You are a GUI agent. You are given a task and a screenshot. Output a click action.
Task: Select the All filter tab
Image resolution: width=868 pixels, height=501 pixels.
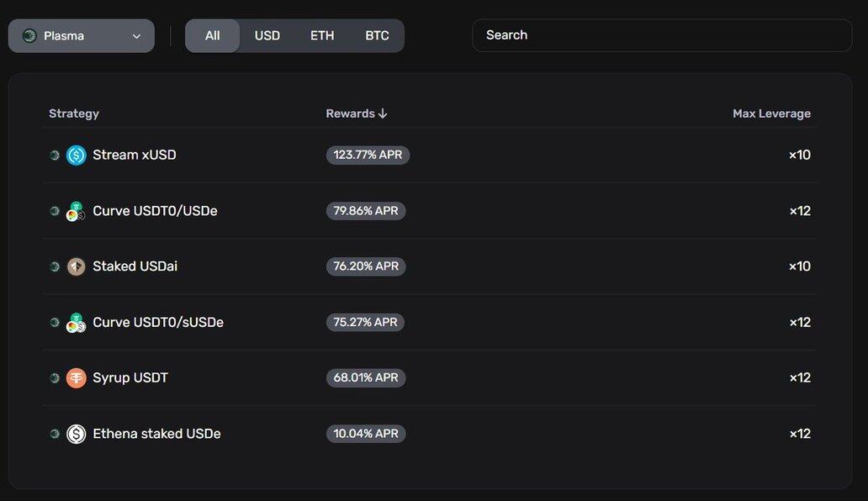click(213, 36)
